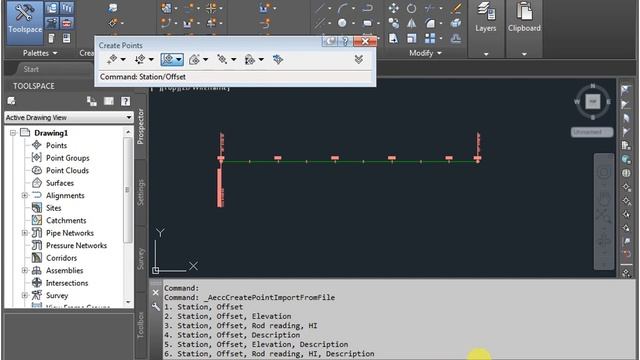Viewport: 640px width, 360px height.
Task: Select Point Groups in the tree
Action: 67,158
